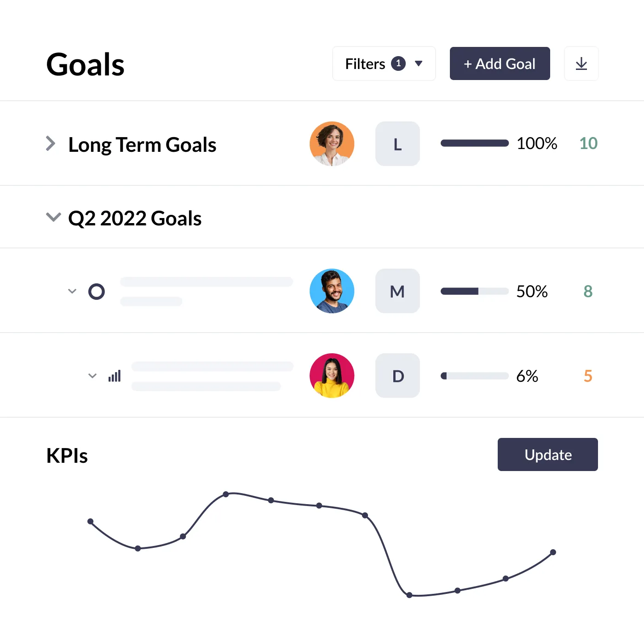Click the KPIs section heading
The height and width of the screenshot is (644, 644).
67,455
